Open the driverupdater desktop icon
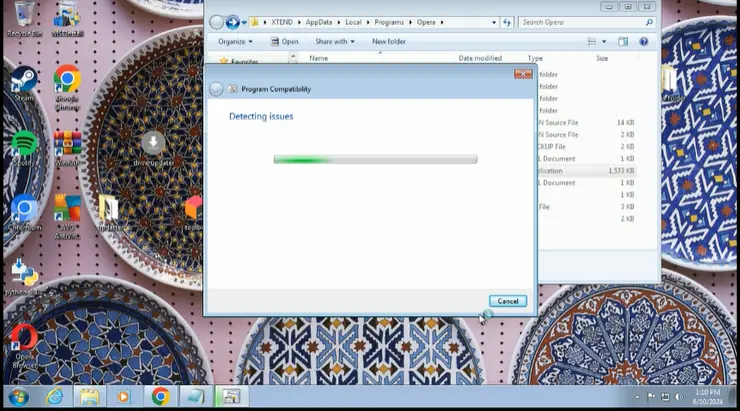This screenshot has height=411, width=740. [x=153, y=149]
